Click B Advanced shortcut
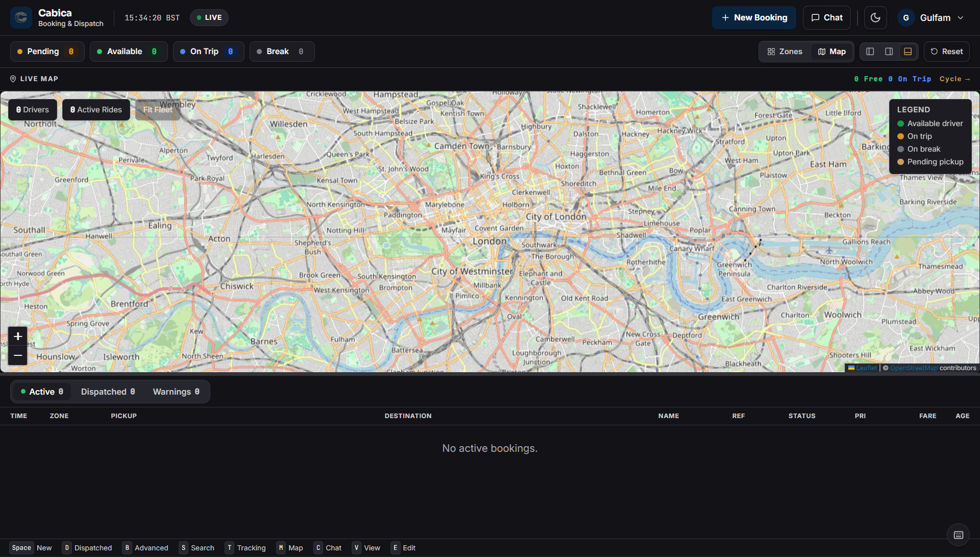Image resolution: width=980 pixels, height=557 pixels. pyautogui.click(x=145, y=548)
